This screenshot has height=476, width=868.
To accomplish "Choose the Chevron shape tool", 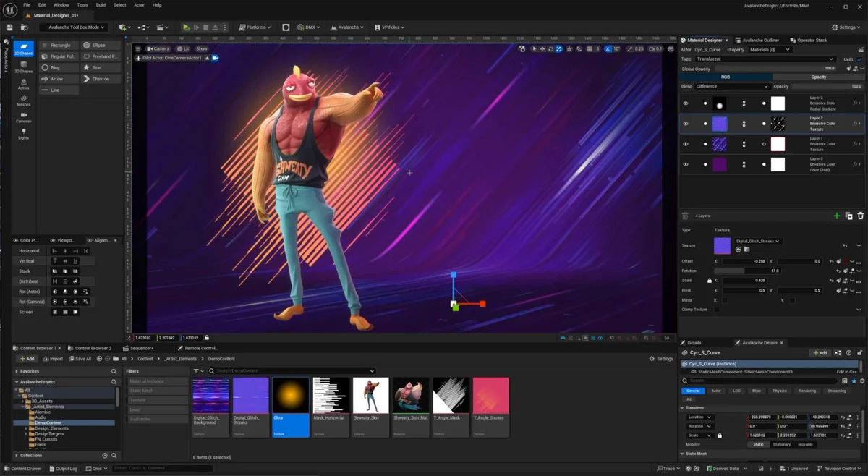I will (x=100, y=79).
